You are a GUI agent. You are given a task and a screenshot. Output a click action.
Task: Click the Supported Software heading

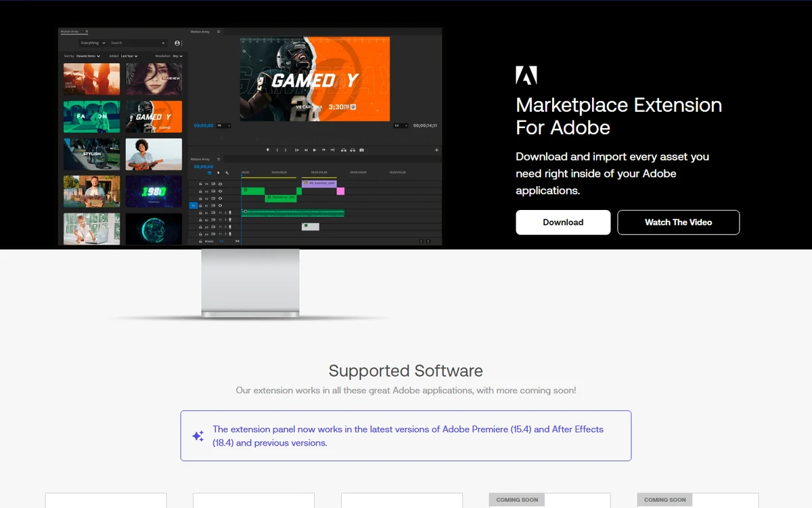tap(406, 371)
